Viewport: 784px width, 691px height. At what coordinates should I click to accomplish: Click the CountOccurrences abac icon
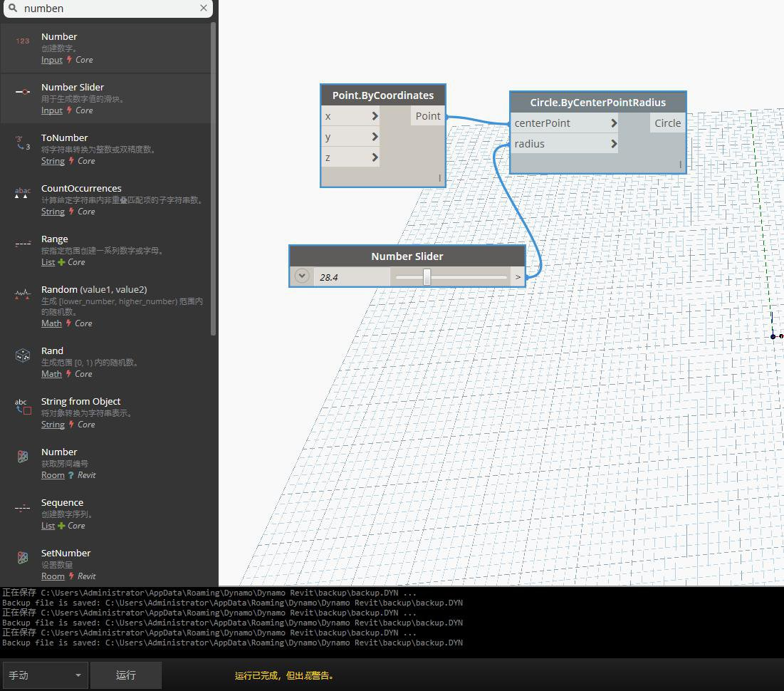23,193
